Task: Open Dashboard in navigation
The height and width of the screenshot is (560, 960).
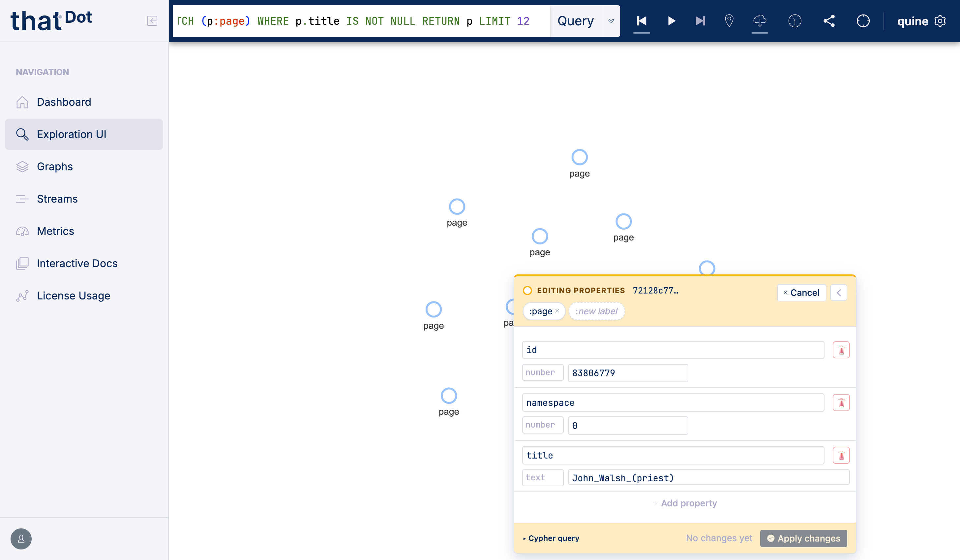Action: tap(84, 102)
